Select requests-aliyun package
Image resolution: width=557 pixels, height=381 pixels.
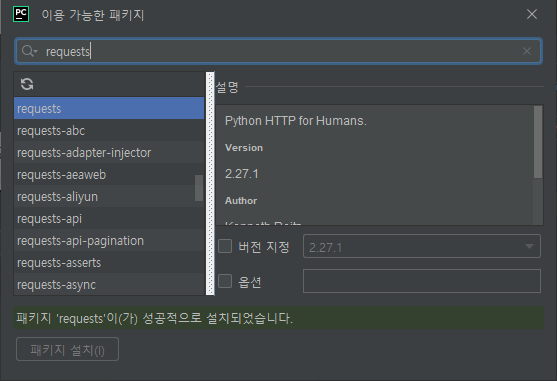click(x=109, y=196)
